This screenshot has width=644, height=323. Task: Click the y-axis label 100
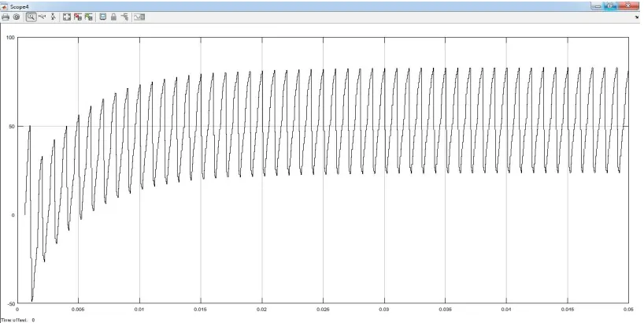10,37
